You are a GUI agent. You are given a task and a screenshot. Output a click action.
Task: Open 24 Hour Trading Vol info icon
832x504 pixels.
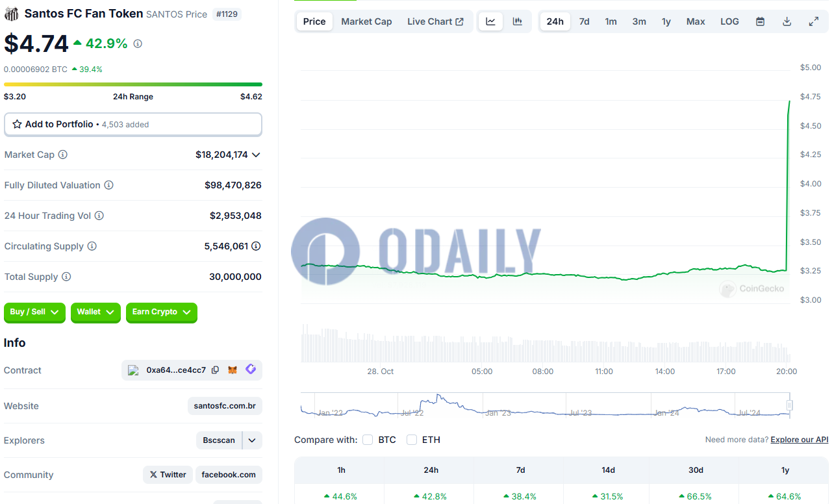pyautogui.click(x=99, y=216)
